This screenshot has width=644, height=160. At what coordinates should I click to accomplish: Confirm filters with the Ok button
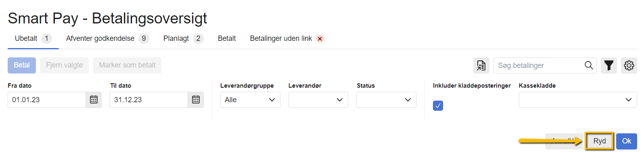click(x=627, y=141)
